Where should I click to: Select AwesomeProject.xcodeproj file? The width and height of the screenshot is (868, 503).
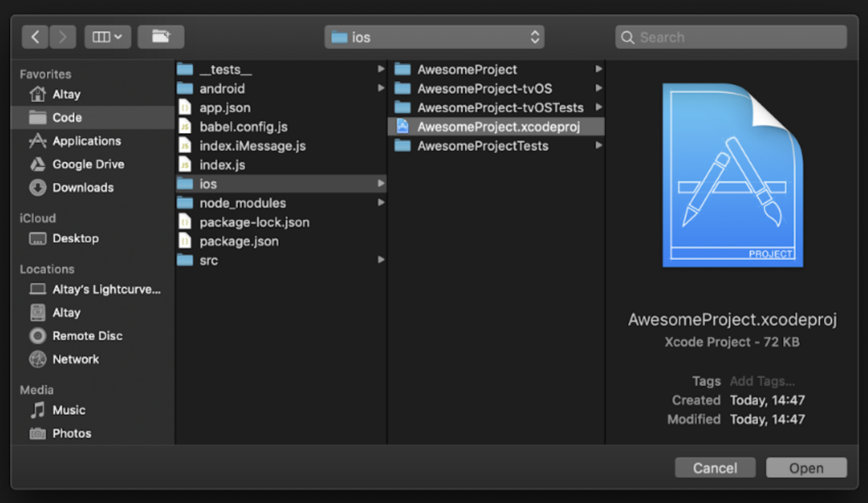(496, 126)
